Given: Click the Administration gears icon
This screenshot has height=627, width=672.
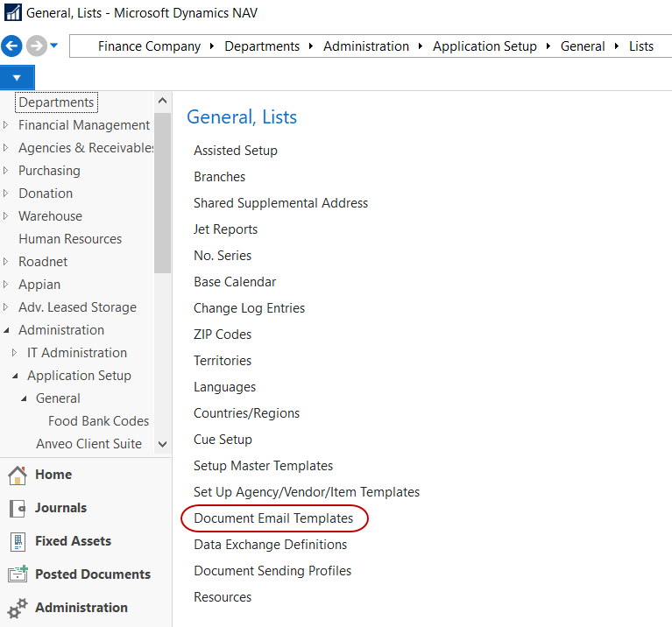Looking at the screenshot, I should coord(17,608).
